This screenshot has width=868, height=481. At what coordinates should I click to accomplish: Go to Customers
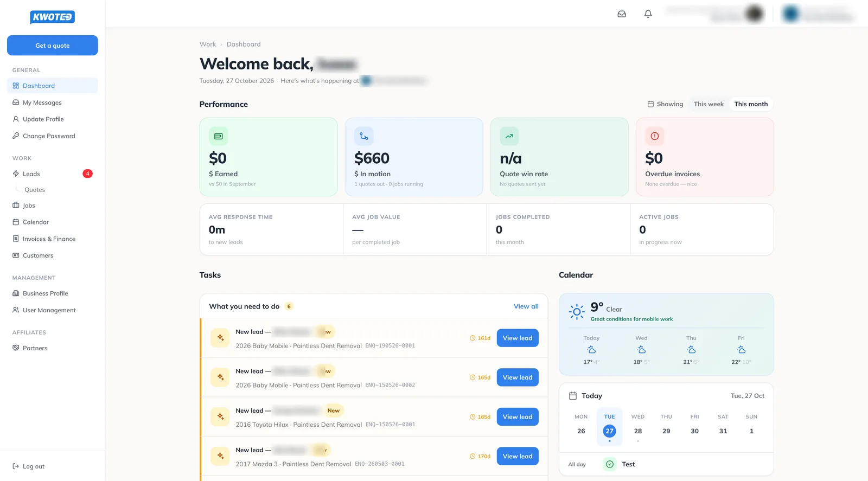tap(53, 255)
